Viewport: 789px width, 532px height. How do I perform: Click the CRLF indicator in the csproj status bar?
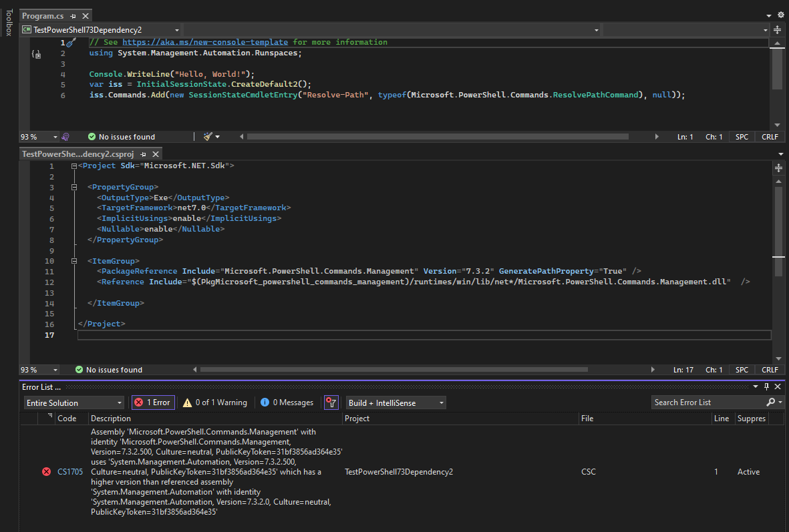pos(770,370)
